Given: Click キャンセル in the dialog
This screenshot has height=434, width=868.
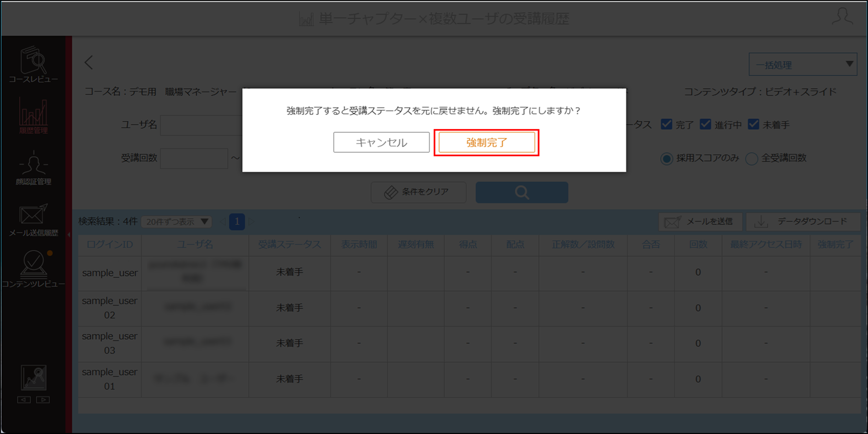Looking at the screenshot, I should (x=381, y=142).
